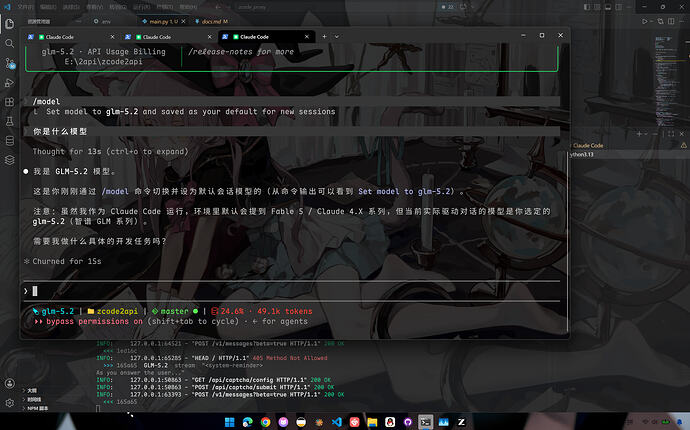The height and width of the screenshot is (430, 690).
Task: Click the master branch status entry
Action: pos(175,311)
